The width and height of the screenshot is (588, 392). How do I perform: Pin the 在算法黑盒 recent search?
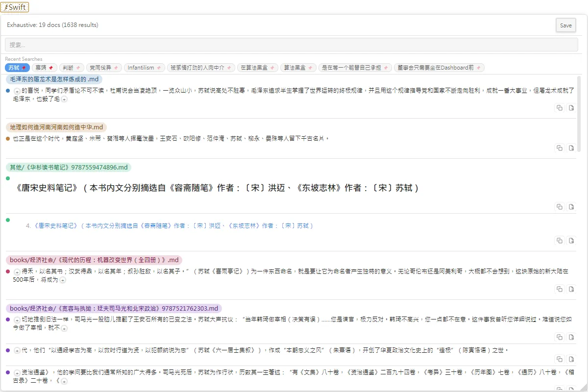272,68
